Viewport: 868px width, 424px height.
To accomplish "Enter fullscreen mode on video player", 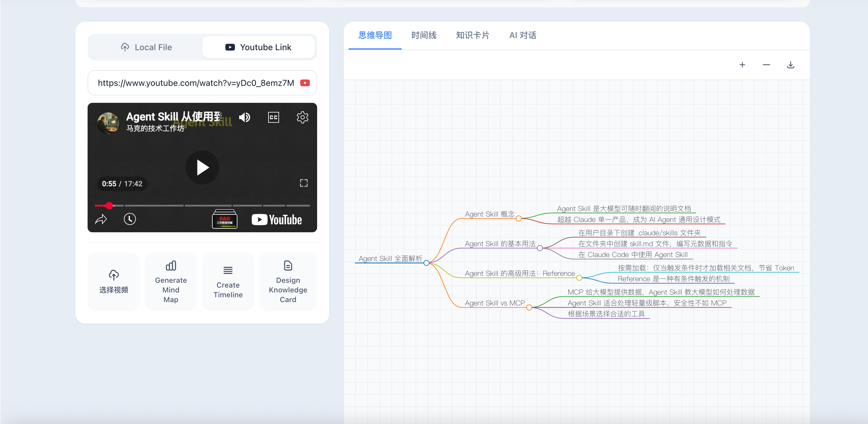I will [304, 183].
